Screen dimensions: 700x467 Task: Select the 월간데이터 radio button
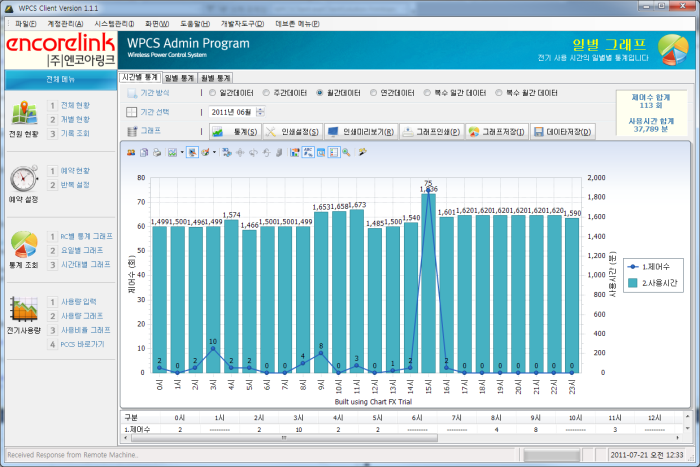tap(320, 93)
